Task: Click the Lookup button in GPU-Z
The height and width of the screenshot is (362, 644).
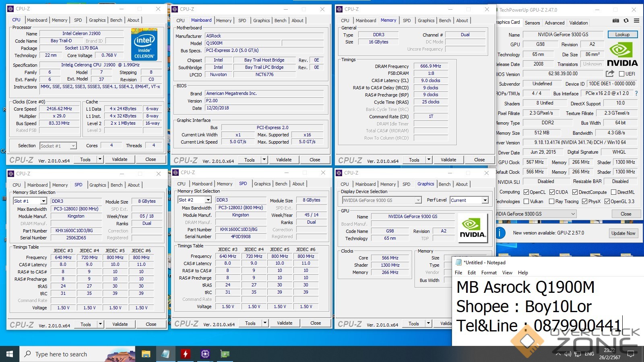Action: [622, 35]
